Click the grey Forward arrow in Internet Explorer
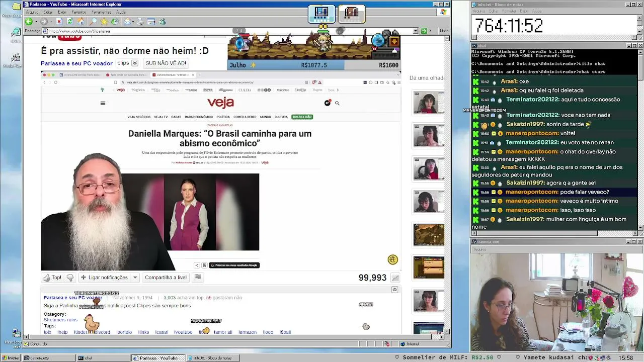 click(44, 22)
